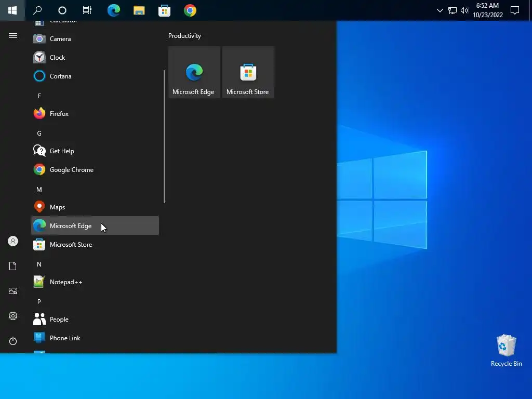Open Cortana circle icon on taskbar
Viewport: 532px width, 399px height.
[x=62, y=10]
